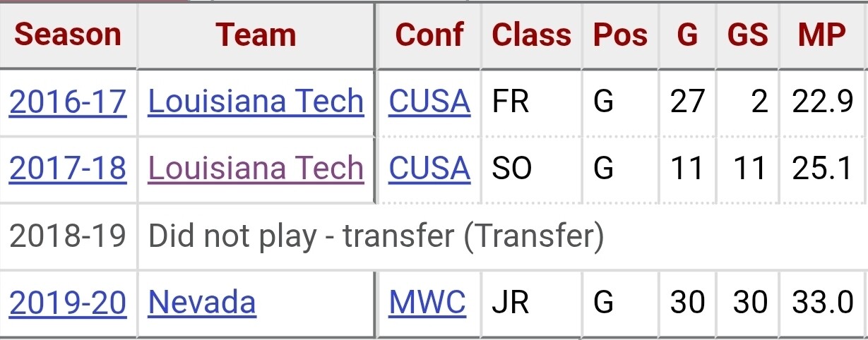Select the 2018-19 Did not play row

(434, 236)
